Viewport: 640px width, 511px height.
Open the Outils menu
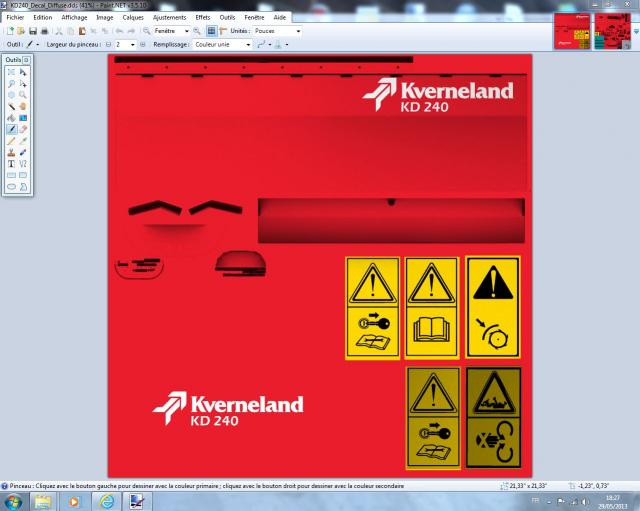tap(227, 18)
